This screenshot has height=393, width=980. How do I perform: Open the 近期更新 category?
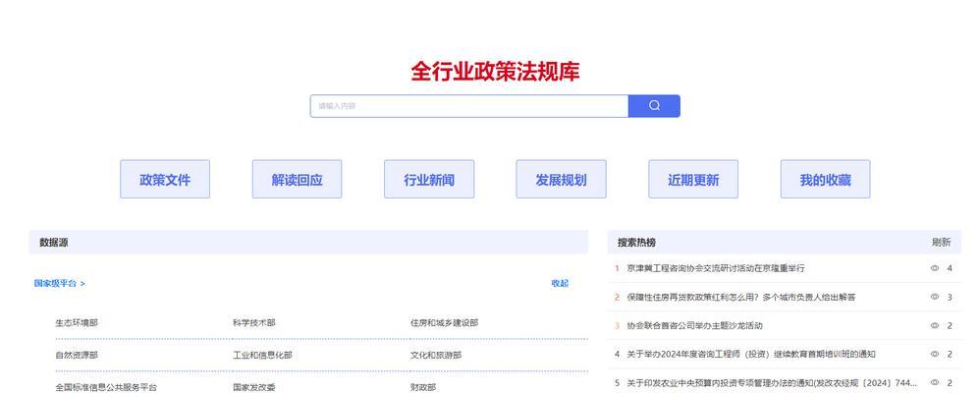(693, 180)
